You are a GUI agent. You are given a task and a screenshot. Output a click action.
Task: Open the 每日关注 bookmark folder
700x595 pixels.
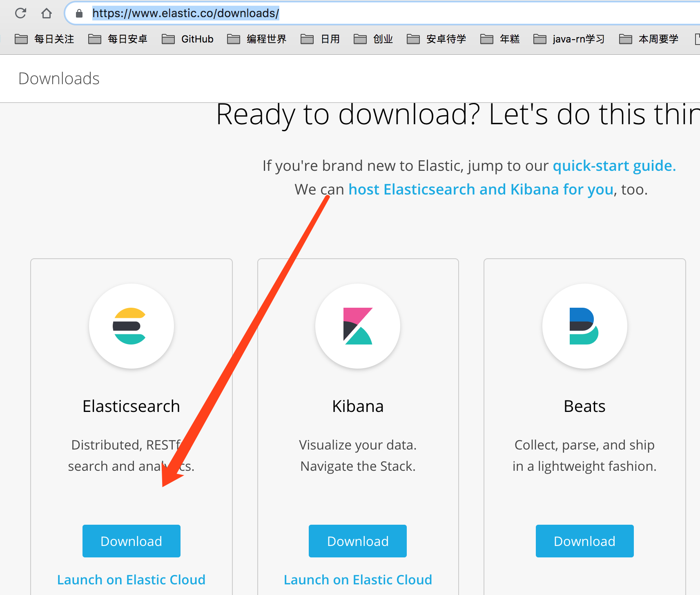(x=45, y=39)
